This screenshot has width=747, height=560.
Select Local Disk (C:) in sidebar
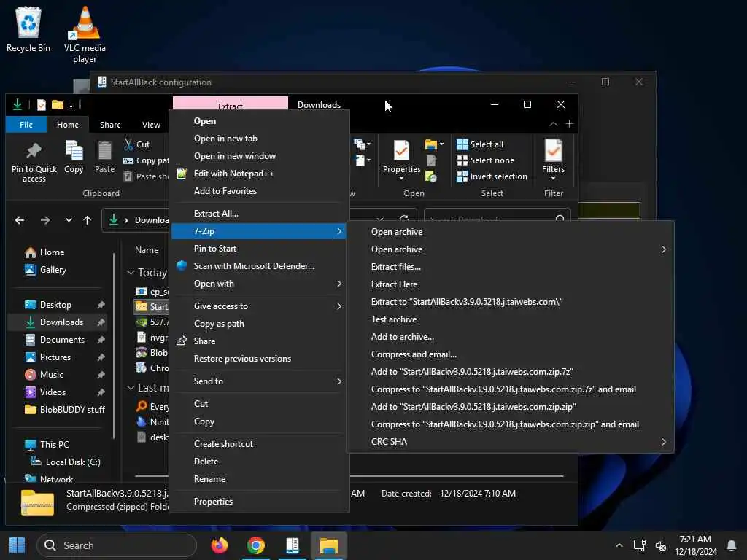pyautogui.click(x=66, y=462)
